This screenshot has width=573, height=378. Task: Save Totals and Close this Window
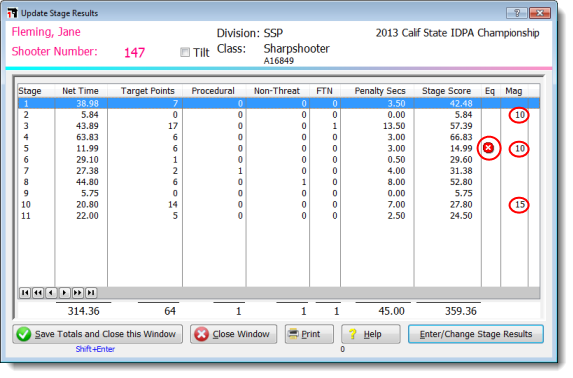(x=98, y=334)
